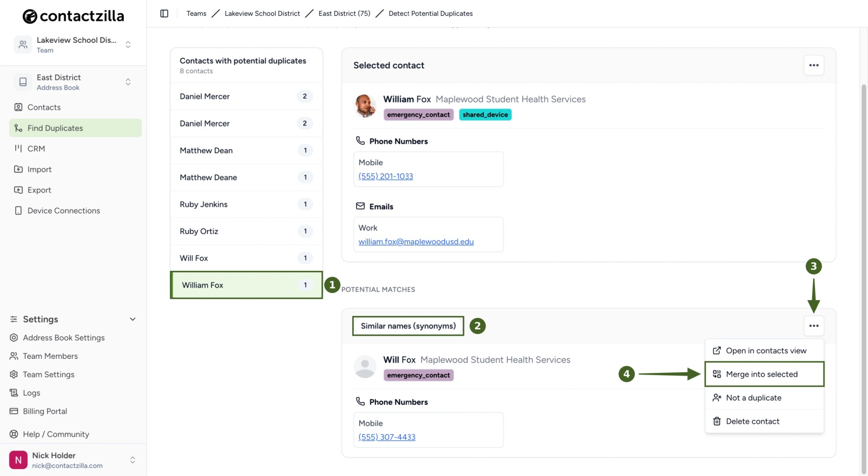Open Similar names more options menu
Viewport: 868px width, 476px height.
coord(814,326)
